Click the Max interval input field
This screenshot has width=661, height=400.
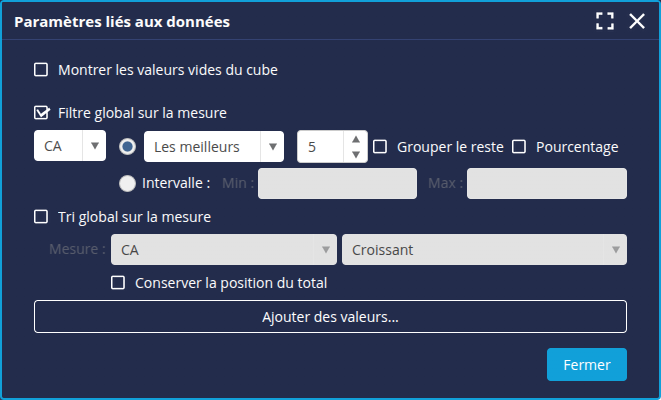[x=546, y=183]
